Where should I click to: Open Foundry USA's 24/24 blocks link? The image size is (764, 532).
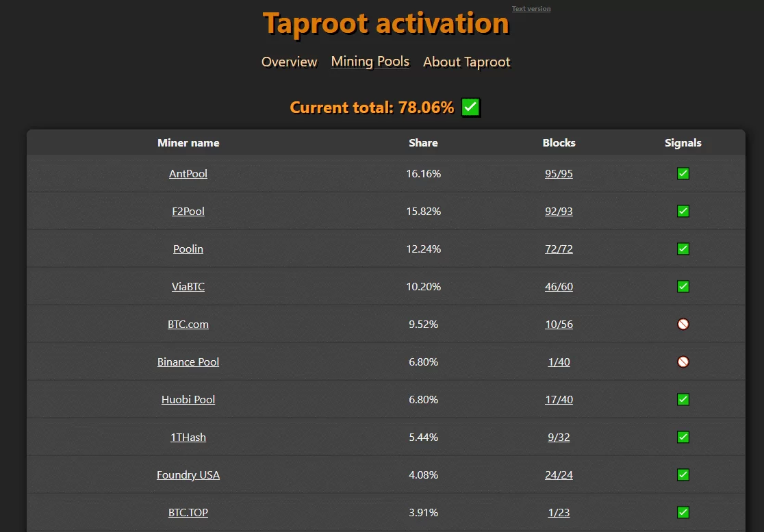tap(559, 475)
